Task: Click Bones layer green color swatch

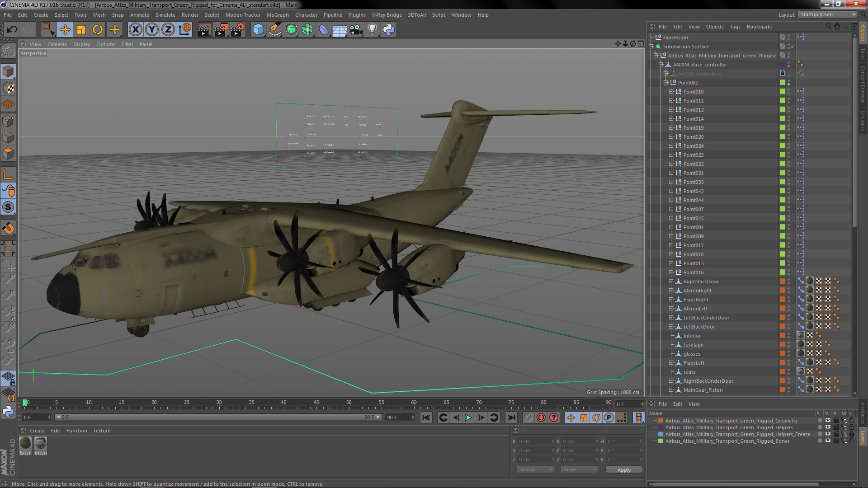Action: coord(660,441)
